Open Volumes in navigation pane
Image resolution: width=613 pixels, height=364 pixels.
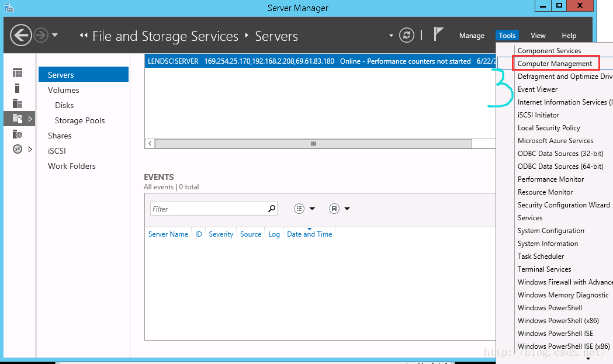[63, 90]
